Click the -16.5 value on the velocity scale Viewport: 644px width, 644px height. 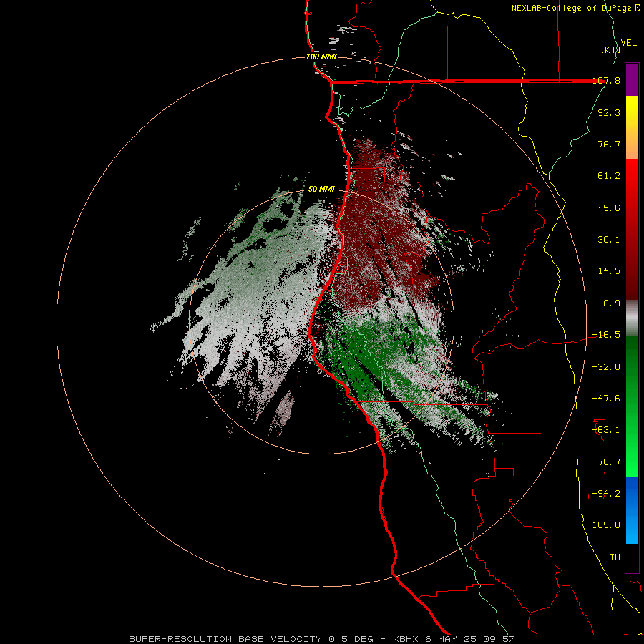607,335
